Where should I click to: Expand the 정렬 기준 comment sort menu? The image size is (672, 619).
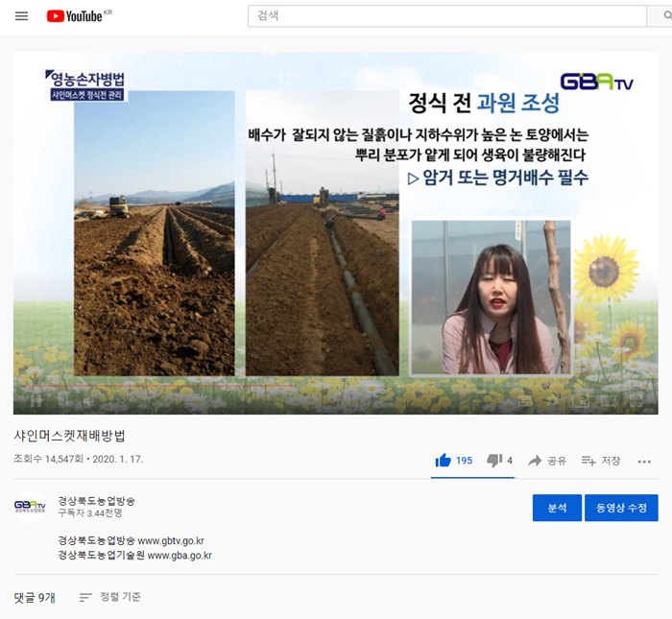coord(110,597)
